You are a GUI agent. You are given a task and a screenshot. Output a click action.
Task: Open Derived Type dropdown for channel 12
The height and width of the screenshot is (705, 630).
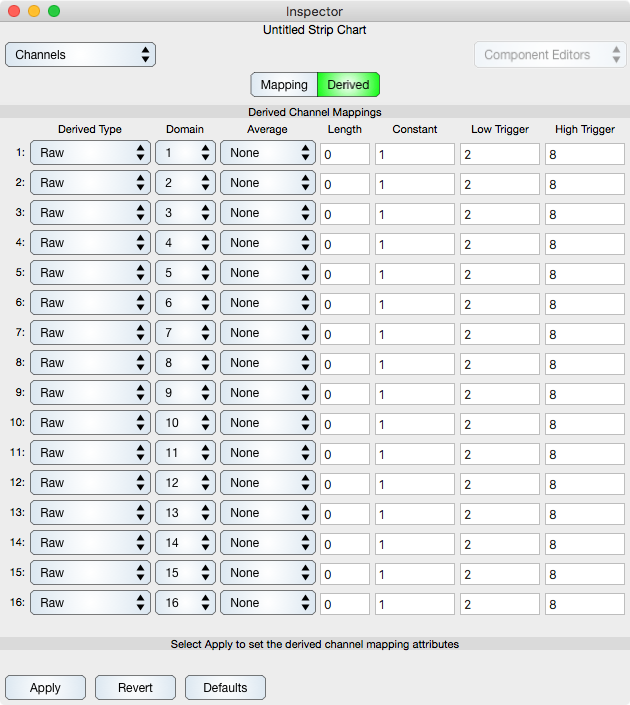click(90, 483)
